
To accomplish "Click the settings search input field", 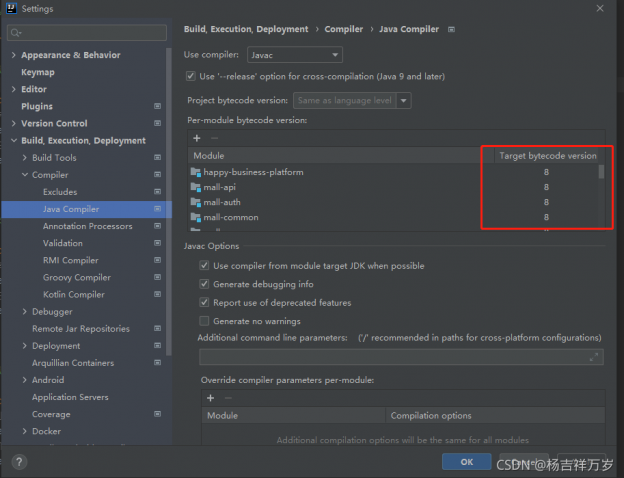I will [85, 31].
